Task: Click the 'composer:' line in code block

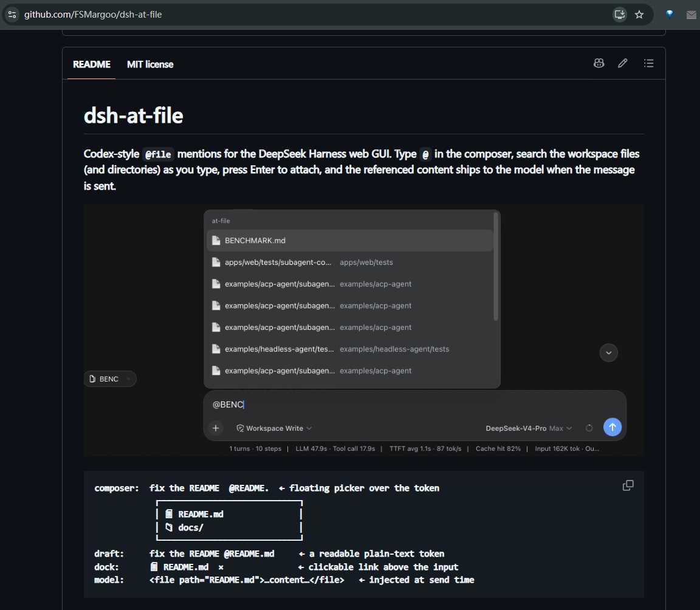Action: click(267, 488)
